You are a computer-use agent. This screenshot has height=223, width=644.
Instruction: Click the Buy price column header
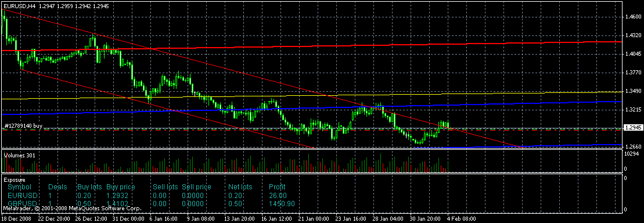click(x=121, y=187)
